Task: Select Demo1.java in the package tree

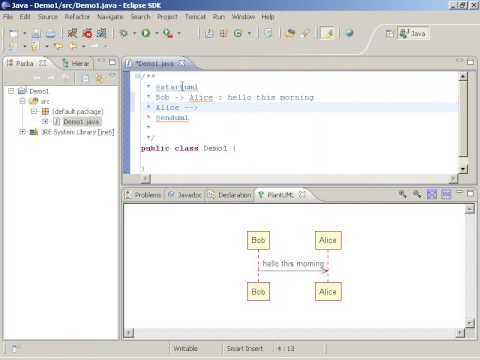Action: [x=82, y=122]
